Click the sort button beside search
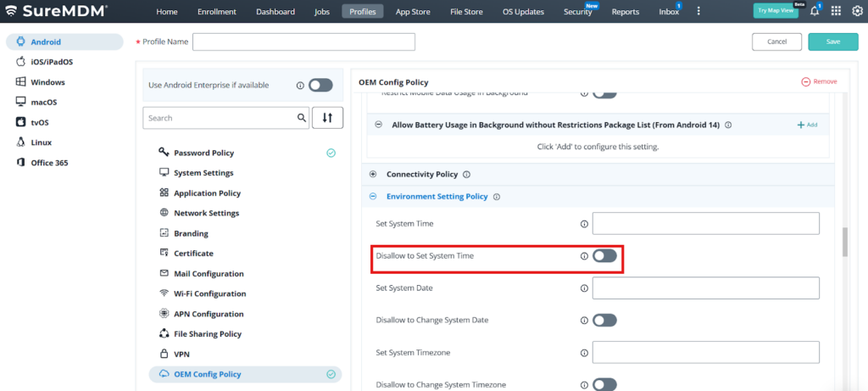The width and height of the screenshot is (868, 391). [x=327, y=118]
